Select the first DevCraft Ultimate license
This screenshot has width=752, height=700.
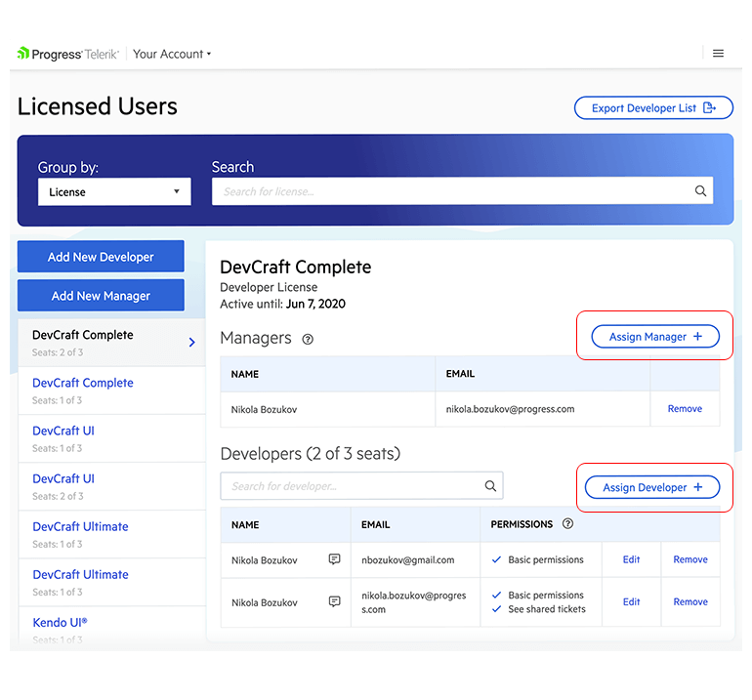[111, 535]
